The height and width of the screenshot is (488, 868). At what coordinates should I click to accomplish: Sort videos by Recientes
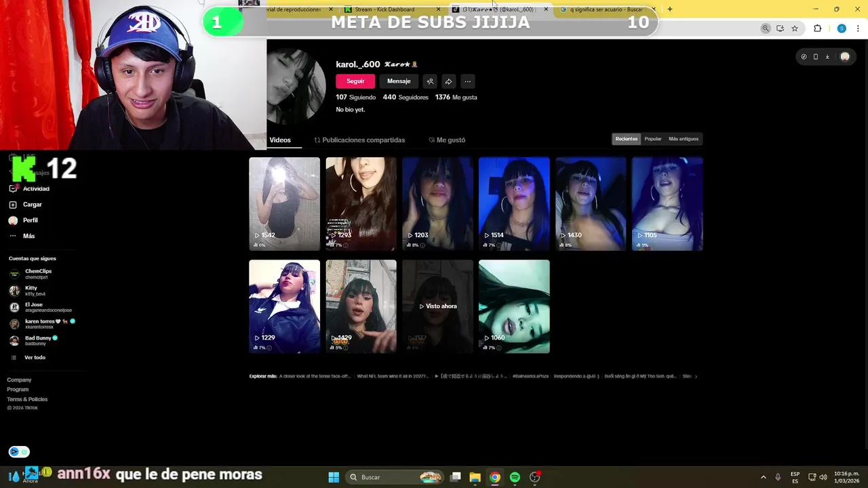(626, 139)
